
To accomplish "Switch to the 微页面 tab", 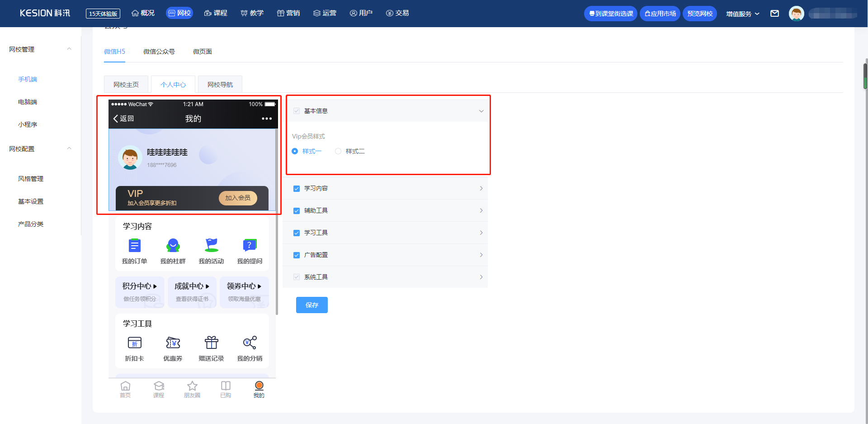I will [203, 52].
